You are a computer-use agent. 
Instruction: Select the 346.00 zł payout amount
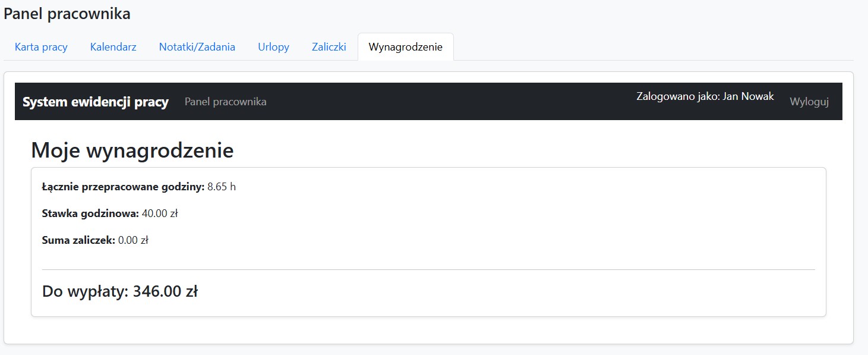pyautogui.click(x=165, y=291)
